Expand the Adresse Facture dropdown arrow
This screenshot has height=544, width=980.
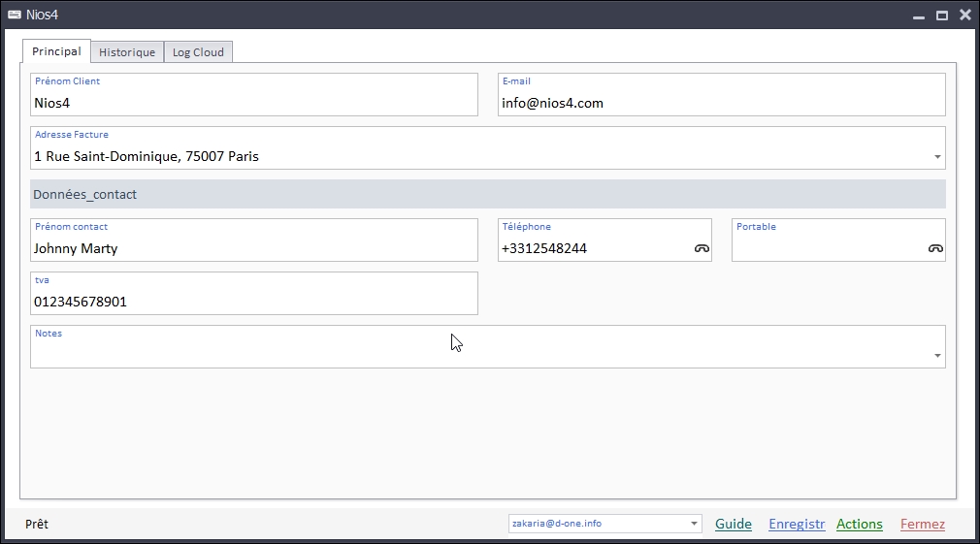pyautogui.click(x=937, y=157)
